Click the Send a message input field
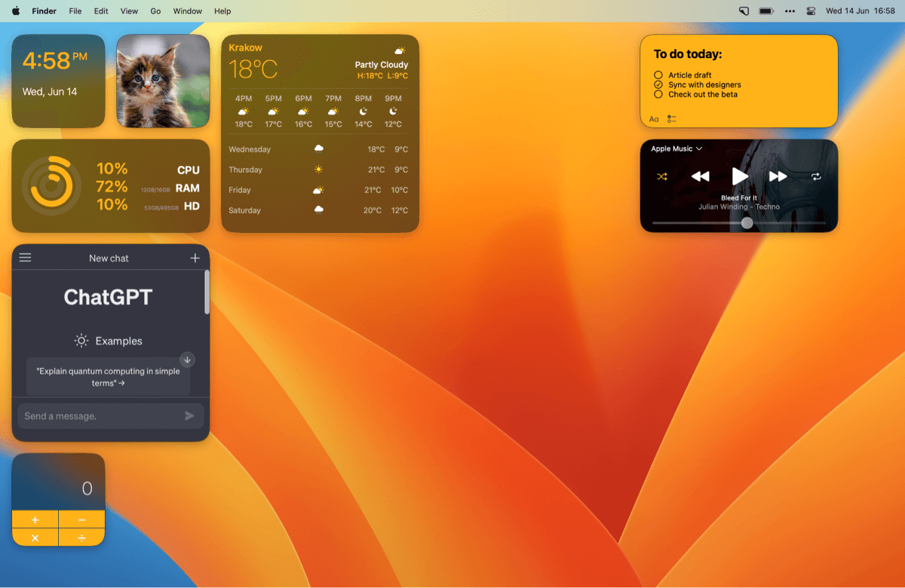 (111, 415)
